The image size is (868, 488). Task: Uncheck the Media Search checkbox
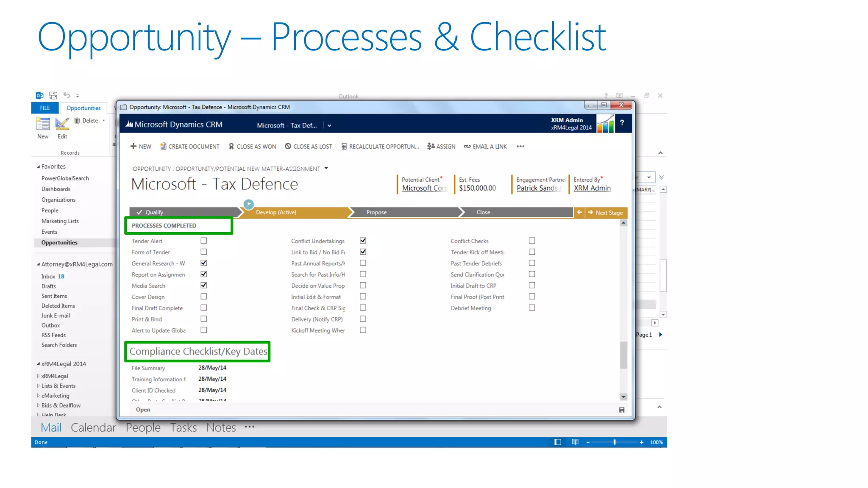coord(204,285)
